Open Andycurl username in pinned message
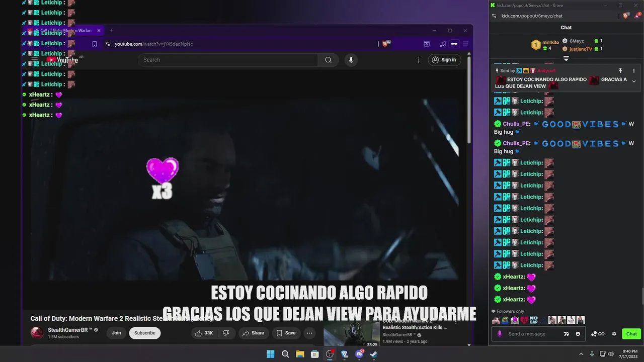644x362 pixels. (546, 71)
